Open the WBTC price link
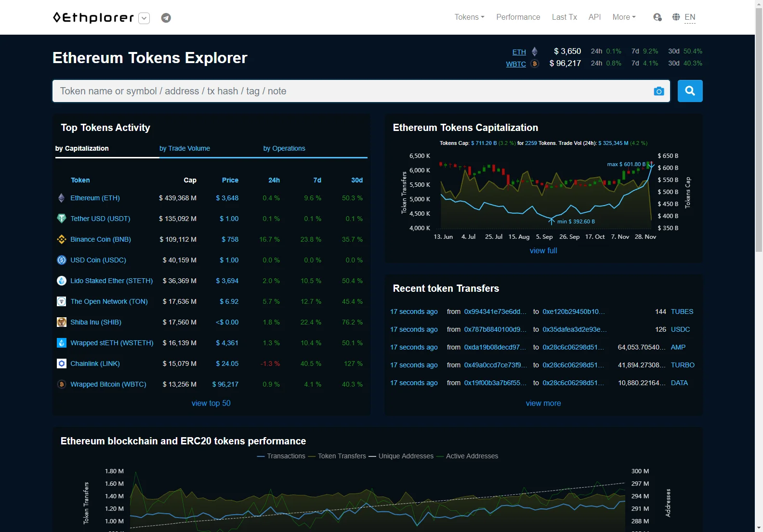Viewport: 763px width, 532px height. (x=515, y=64)
